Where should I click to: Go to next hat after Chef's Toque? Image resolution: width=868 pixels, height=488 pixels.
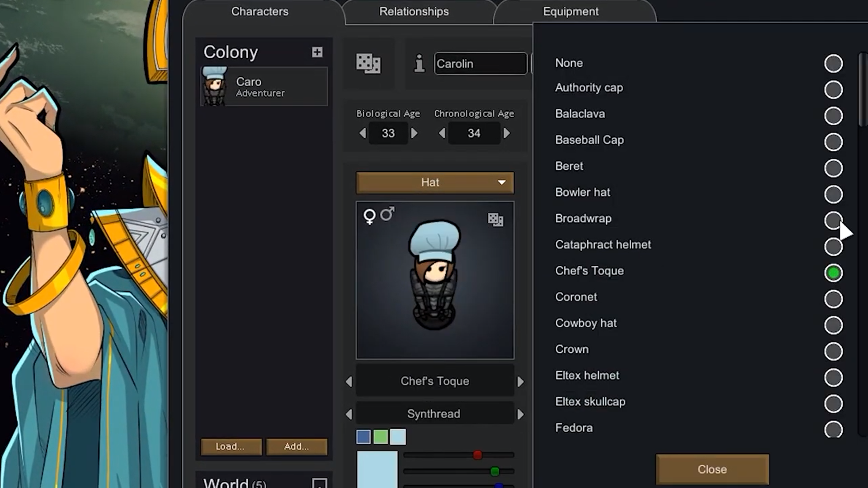pos(520,382)
